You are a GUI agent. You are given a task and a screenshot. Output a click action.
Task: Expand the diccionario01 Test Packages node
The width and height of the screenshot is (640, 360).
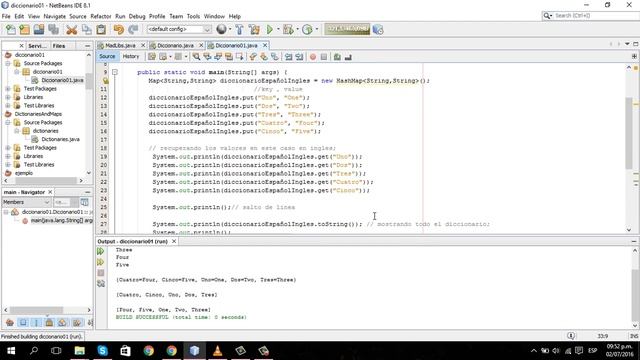[x=8, y=89]
